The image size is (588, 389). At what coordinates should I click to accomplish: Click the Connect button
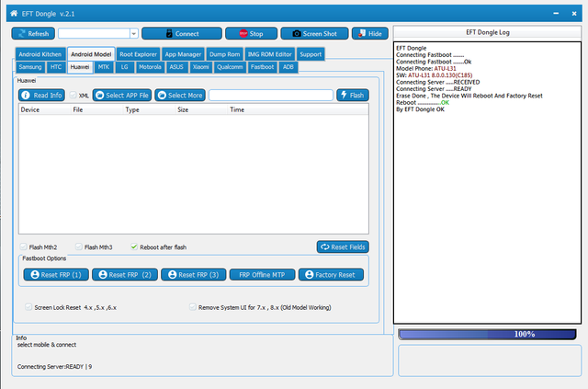pyautogui.click(x=182, y=33)
